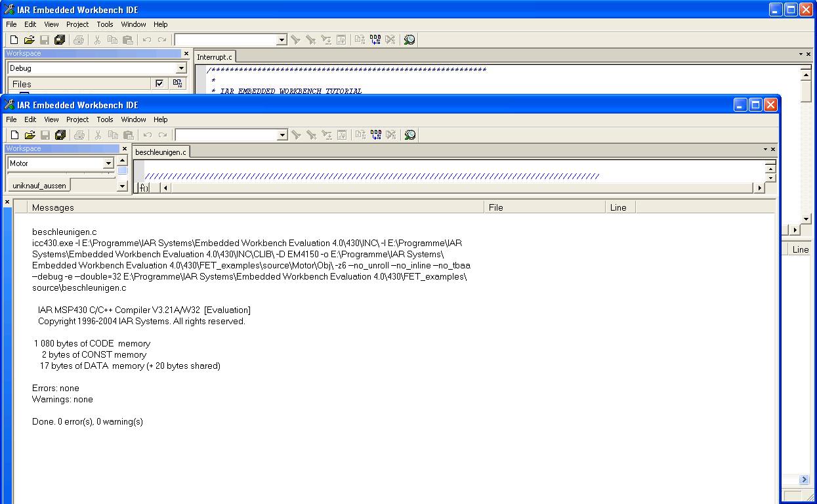
Task: Click Paste icon in background window toolbar
Action: pyautogui.click(x=128, y=40)
